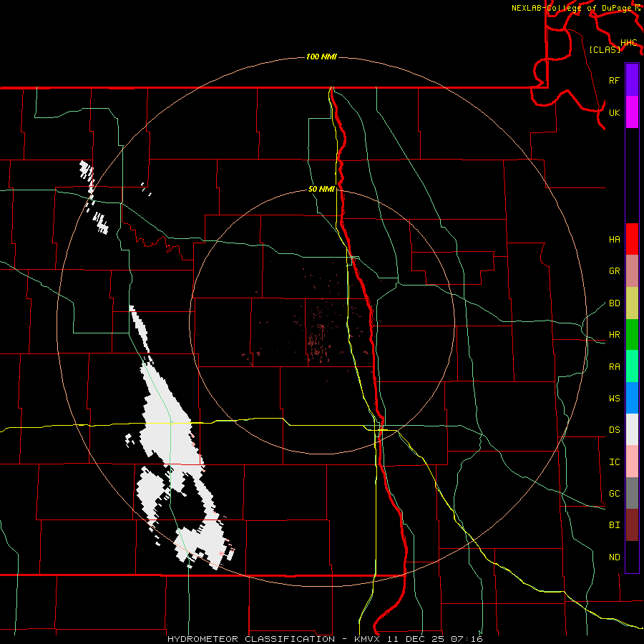Screen dimensions: 644x644
Task: Click the 11 DEC 25 date text
Action: (x=416, y=639)
